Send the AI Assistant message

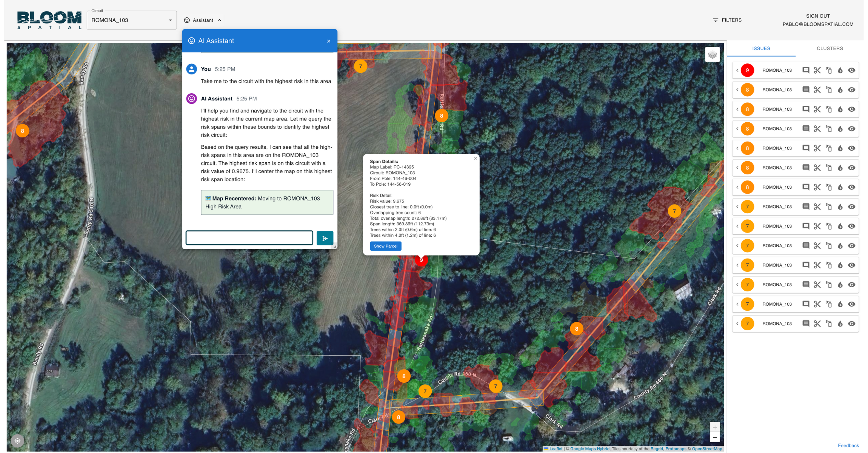[325, 238]
